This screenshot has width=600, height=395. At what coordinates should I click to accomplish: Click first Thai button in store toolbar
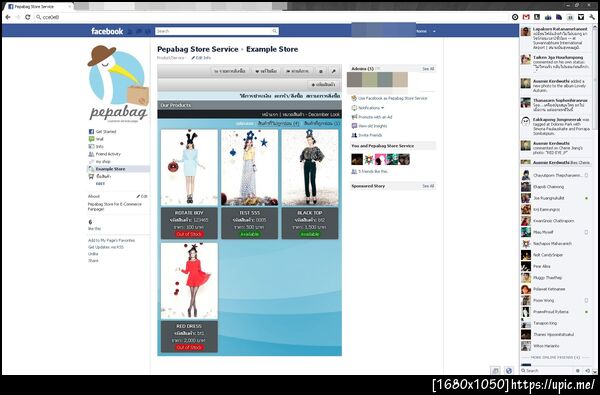pos(230,71)
